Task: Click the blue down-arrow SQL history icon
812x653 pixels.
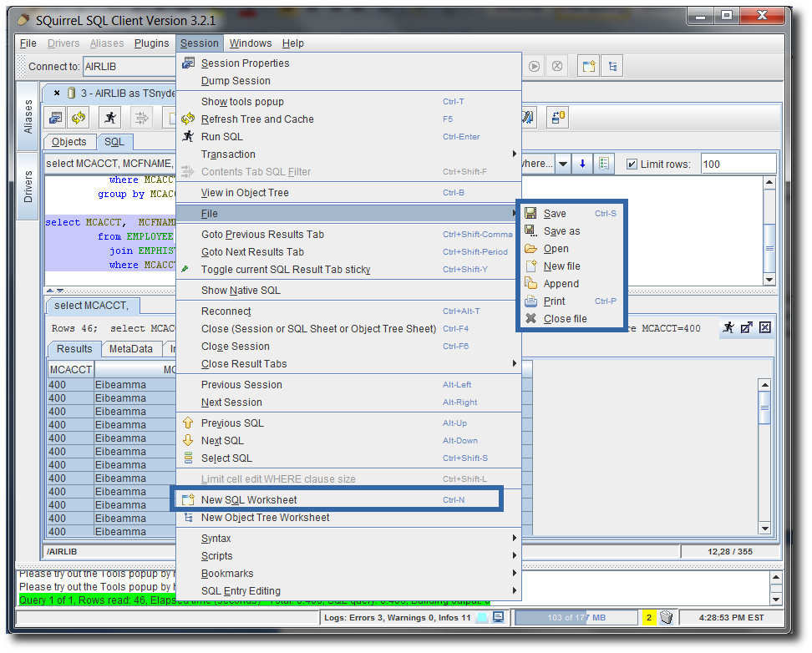Action: pyautogui.click(x=582, y=165)
